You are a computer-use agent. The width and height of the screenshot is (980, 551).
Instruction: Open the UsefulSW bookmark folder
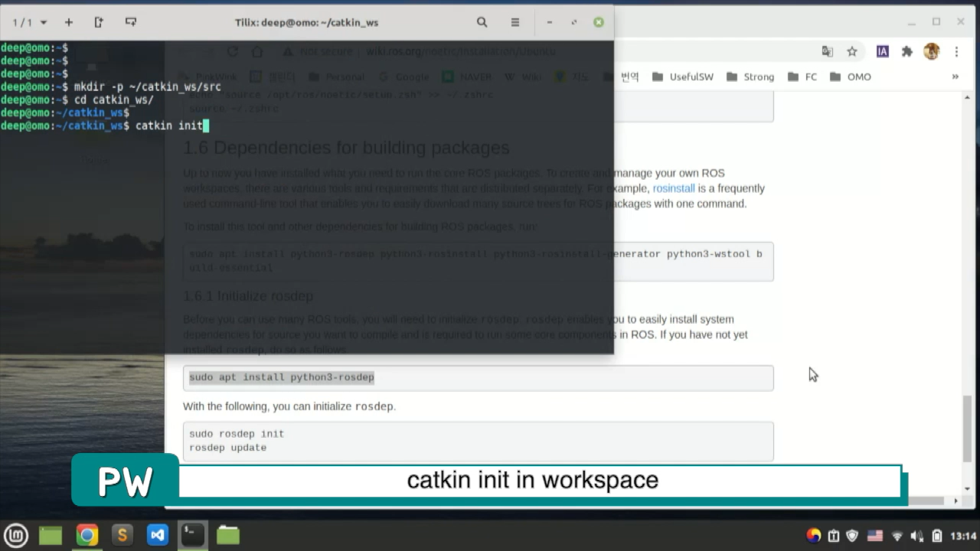(684, 77)
